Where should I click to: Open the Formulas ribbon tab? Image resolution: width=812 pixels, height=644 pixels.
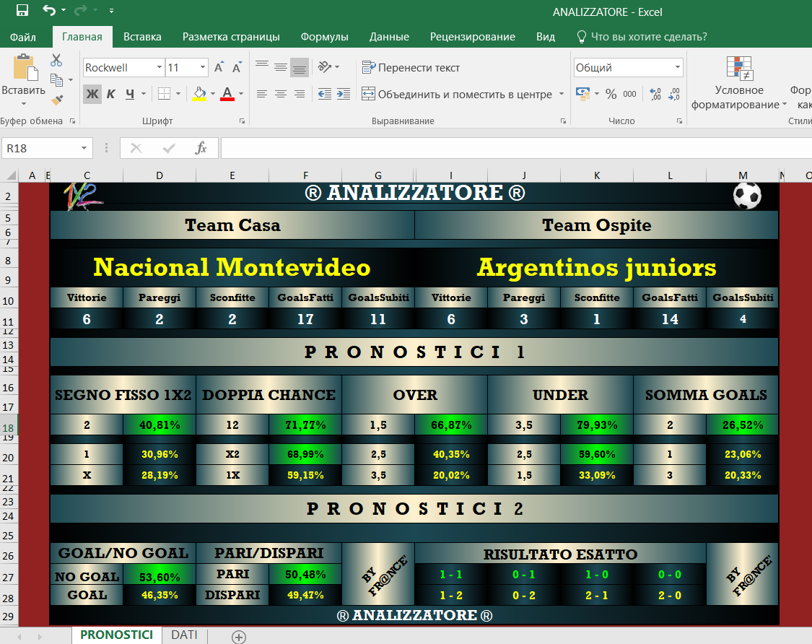[x=324, y=37]
